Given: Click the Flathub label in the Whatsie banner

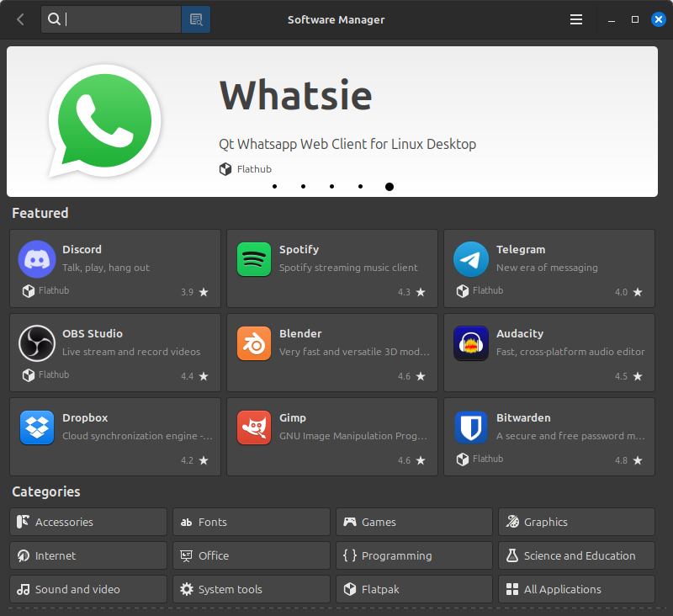Looking at the screenshot, I should [254, 169].
